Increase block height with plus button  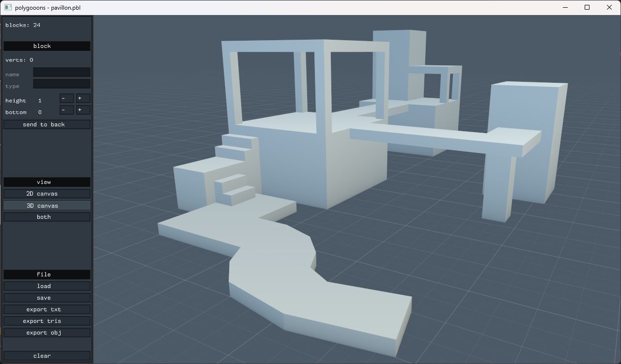(x=83, y=98)
